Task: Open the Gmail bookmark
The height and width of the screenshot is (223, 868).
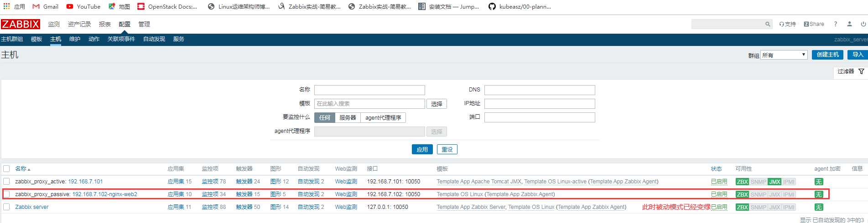Action: click(46, 6)
